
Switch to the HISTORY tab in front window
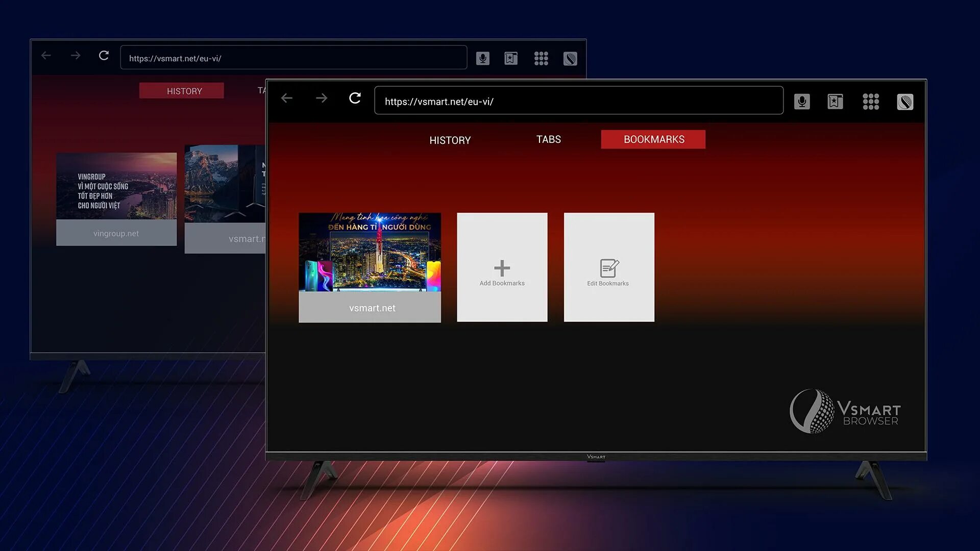click(450, 140)
